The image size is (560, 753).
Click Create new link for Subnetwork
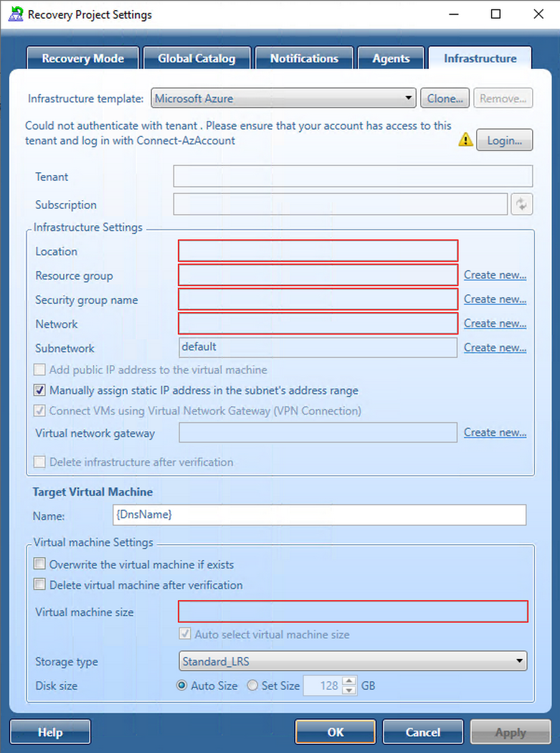(x=495, y=348)
